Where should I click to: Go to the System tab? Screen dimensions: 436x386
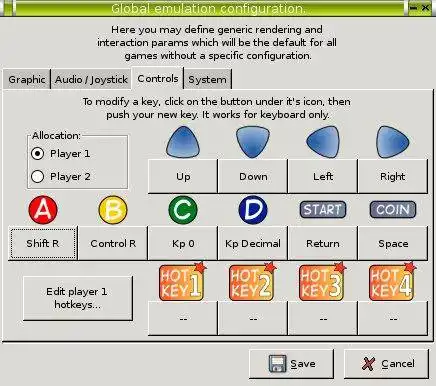click(x=207, y=79)
